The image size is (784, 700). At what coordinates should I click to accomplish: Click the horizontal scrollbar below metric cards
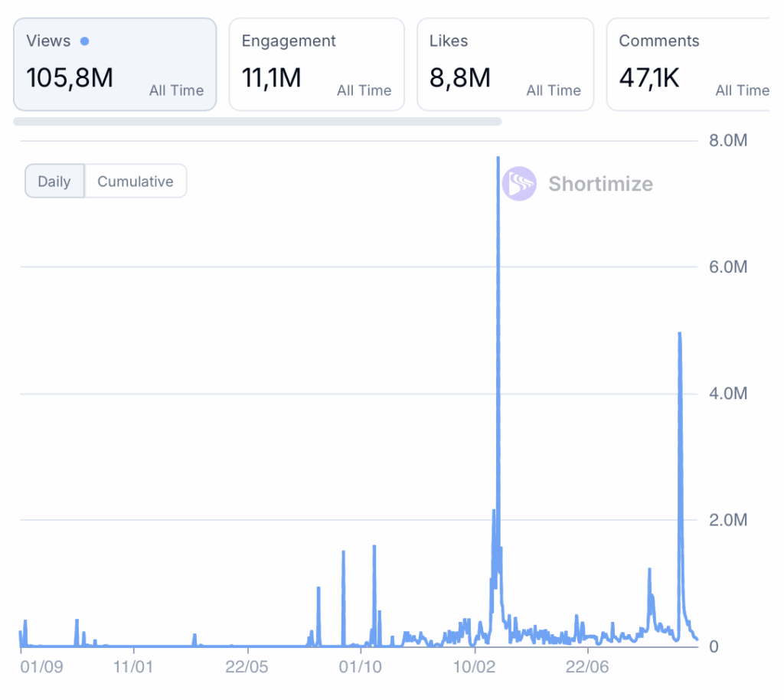(257, 121)
